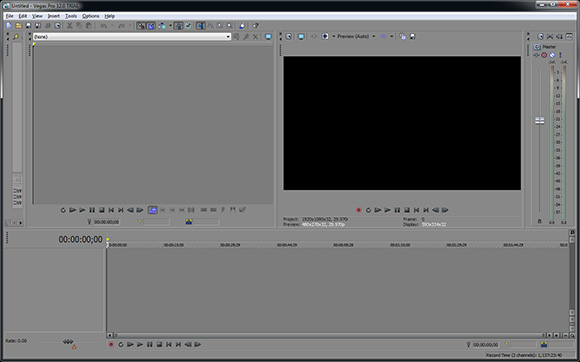The width and height of the screenshot is (580, 362).
Task: Click the Master bus label button
Action: point(549,47)
